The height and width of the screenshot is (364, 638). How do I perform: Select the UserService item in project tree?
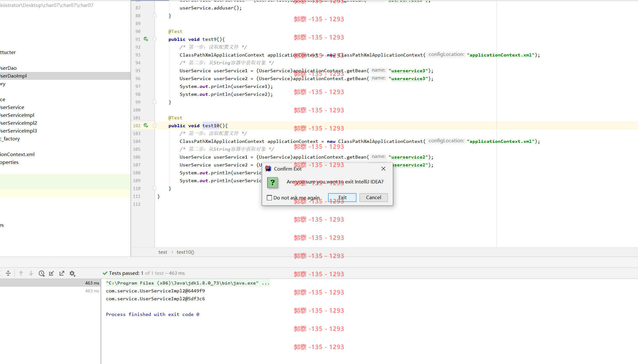[12, 107]
